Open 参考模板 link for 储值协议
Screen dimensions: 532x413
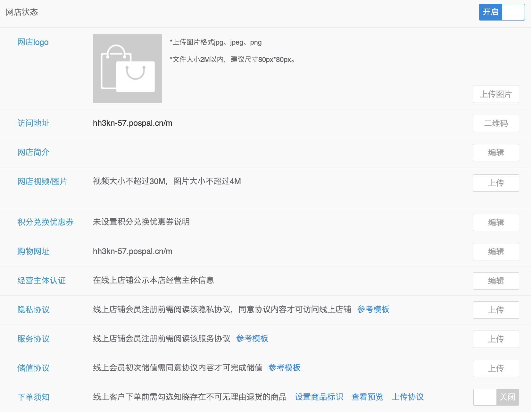tap(284, 368)
